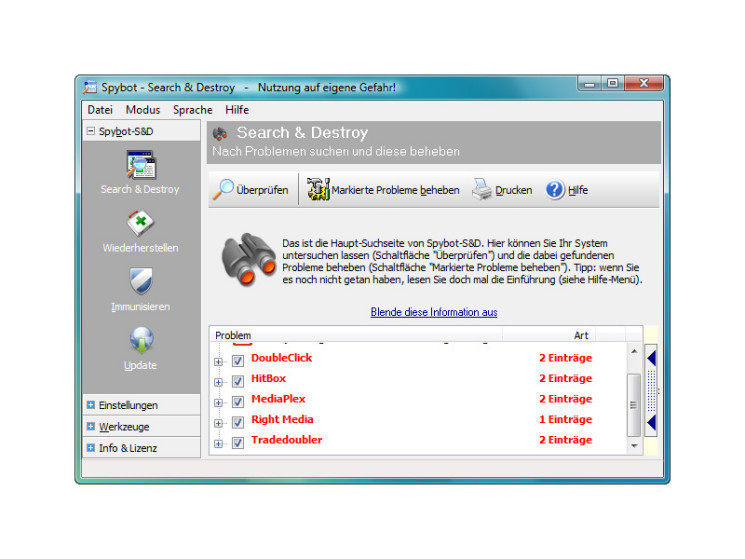This screenshot has width=745, height=559.
Task: Click the blue Hilfe question mark icon
Action: click(x=554, y=189)
